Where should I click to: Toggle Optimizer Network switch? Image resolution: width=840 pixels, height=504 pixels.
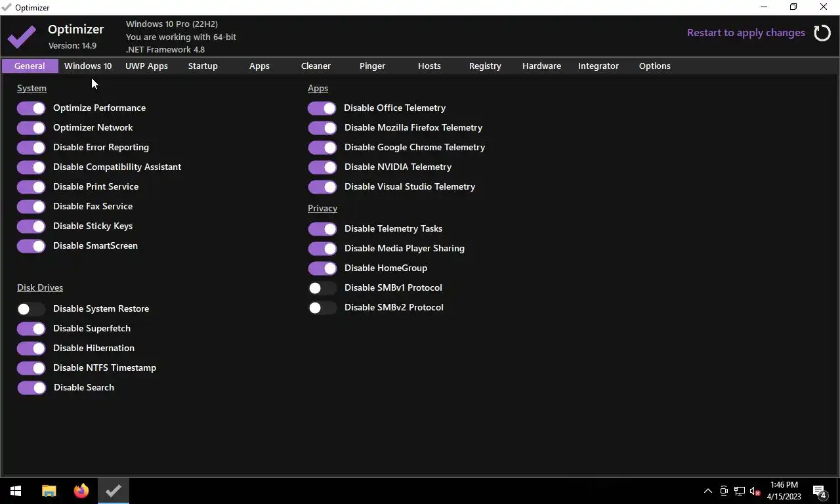pyautogui.click(x=31, y=128)
